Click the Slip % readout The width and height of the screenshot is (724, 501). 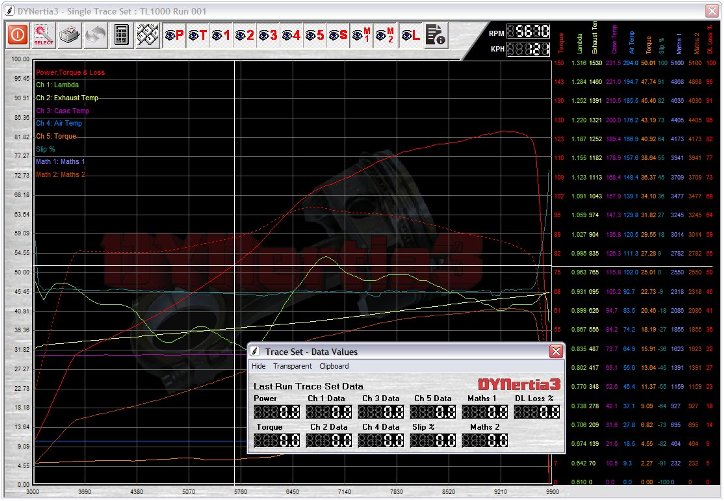click(433, 440)
